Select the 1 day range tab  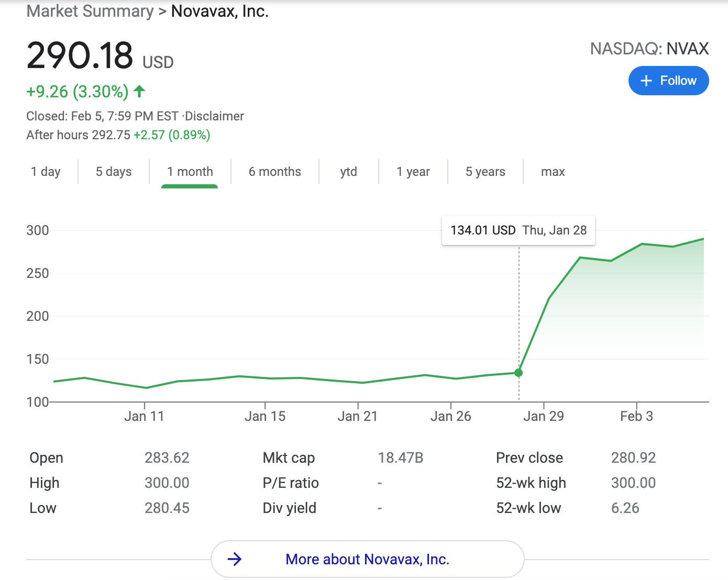[x=46, y=172]
